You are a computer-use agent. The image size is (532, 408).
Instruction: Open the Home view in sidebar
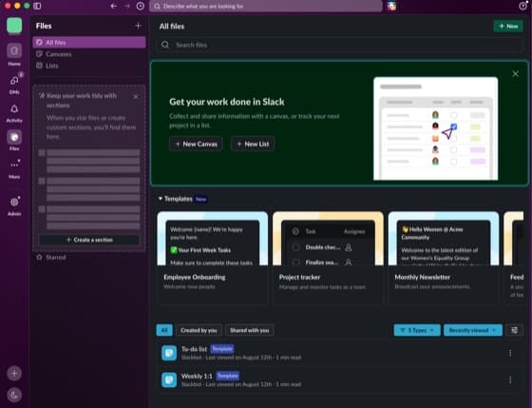tap(14, 51)
